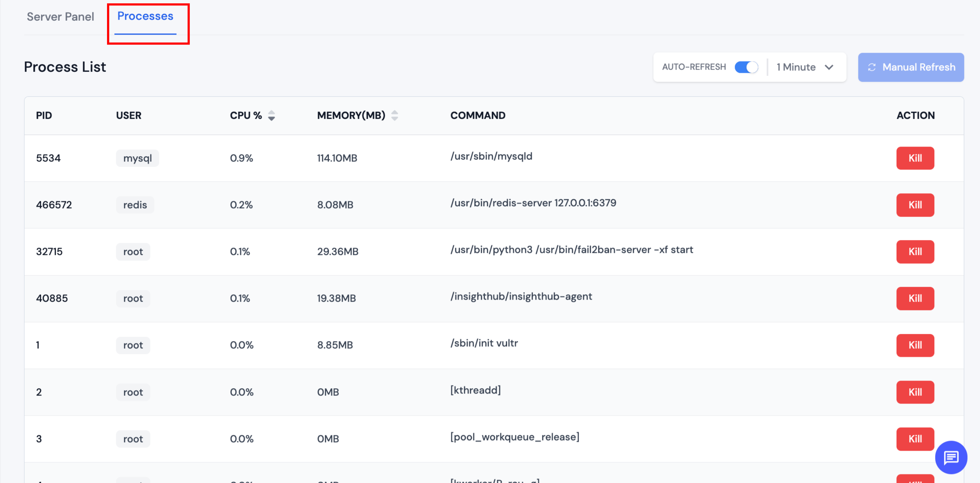Select the Processes tab
The image size is (980, 483).
(145, 16)
